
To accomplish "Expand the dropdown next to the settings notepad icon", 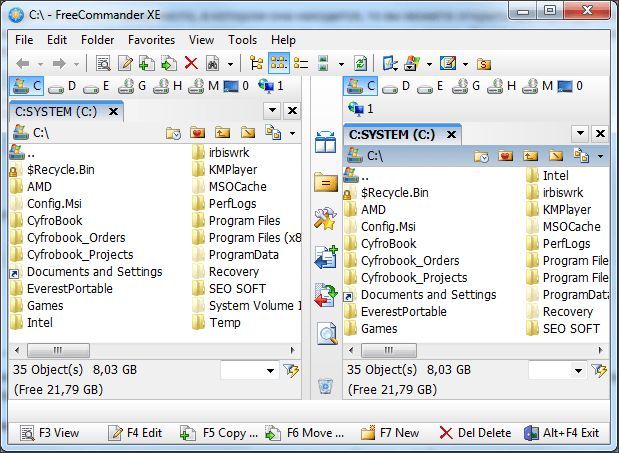I will point(465,64).
